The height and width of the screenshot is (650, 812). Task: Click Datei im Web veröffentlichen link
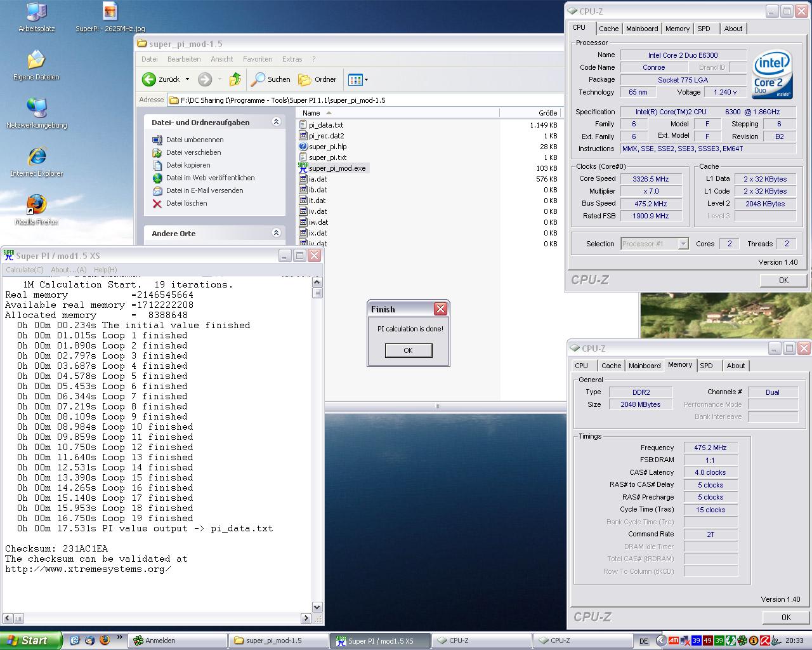tap(211, 178)
